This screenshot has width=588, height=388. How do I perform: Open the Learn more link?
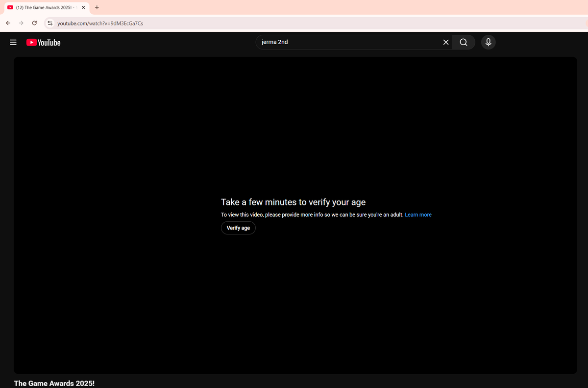(418, 214)
